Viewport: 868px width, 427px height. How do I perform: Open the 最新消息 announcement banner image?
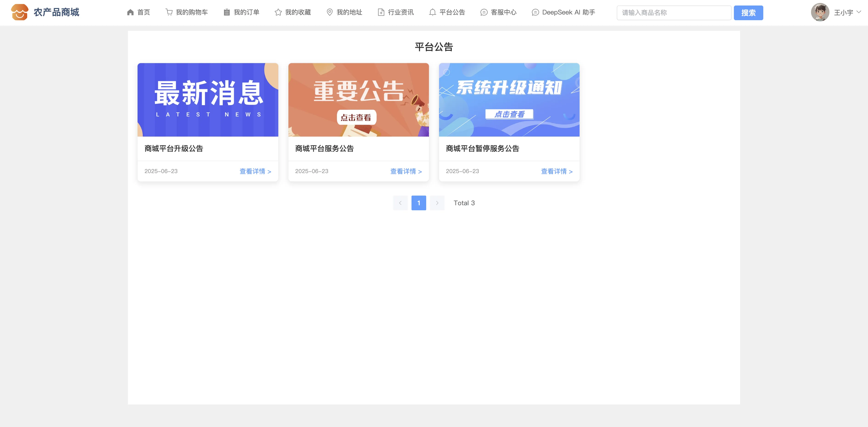pyautogui.click(x=208, y=100)
